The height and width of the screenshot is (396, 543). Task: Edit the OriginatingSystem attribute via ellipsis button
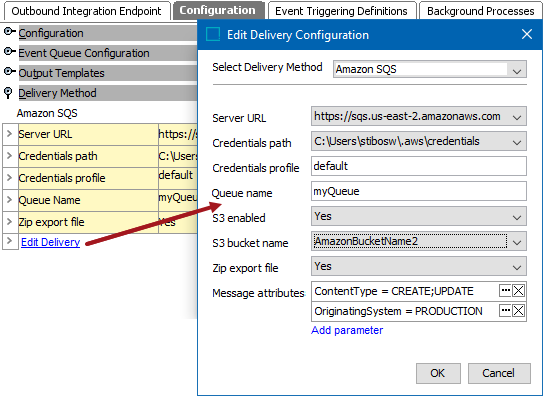(505, 310)
